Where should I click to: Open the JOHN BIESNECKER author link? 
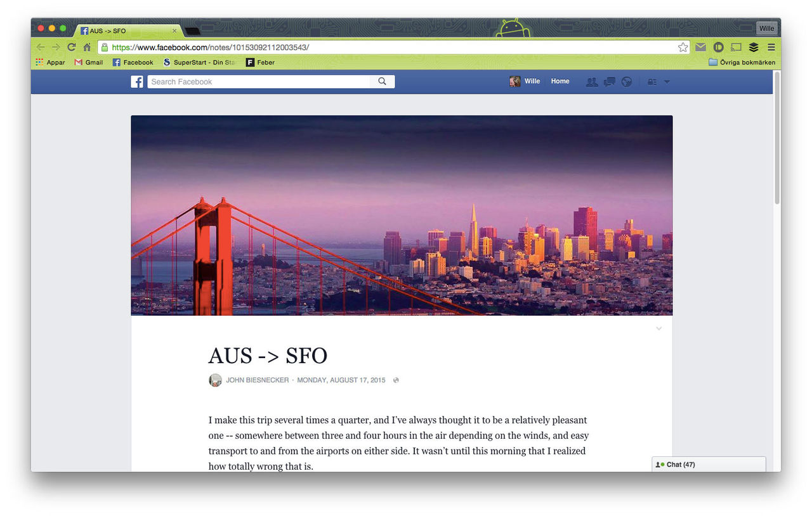click(257, 380)
